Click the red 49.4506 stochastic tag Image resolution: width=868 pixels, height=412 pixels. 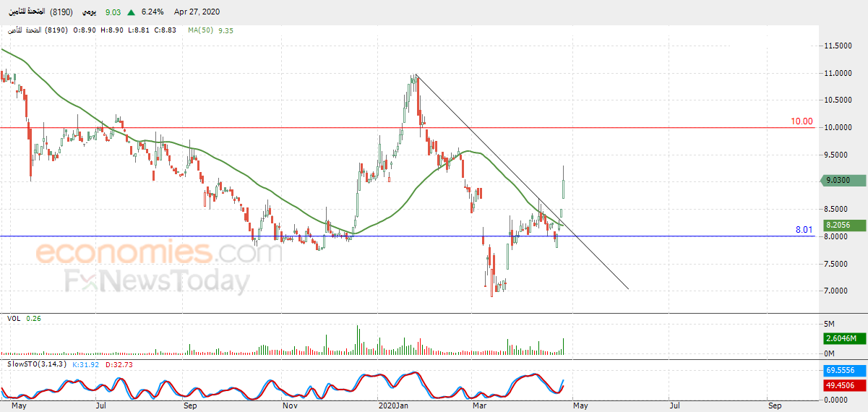843,385
